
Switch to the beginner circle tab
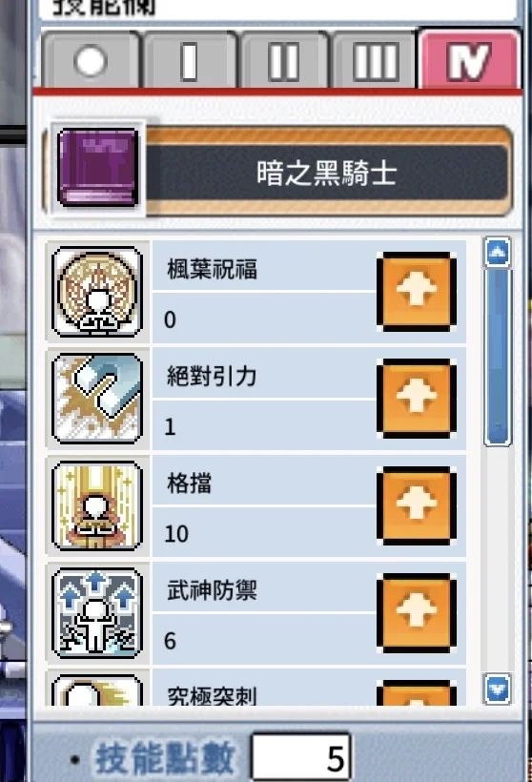91,61
